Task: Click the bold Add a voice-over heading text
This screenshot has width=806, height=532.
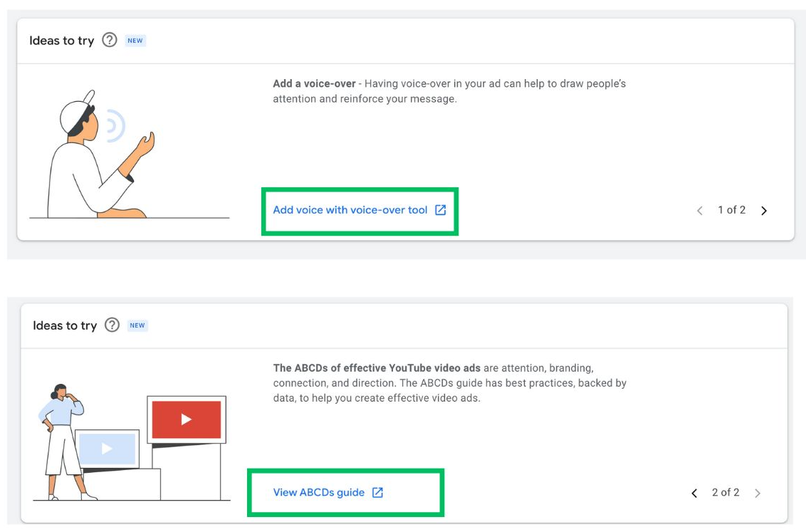Action: coord(314,83)
